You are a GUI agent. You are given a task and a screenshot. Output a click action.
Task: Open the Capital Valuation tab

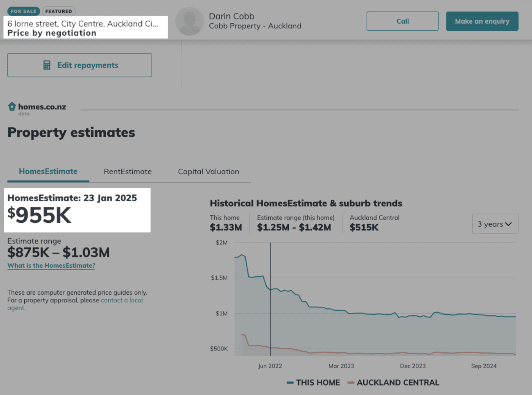(x=209, y=171)
